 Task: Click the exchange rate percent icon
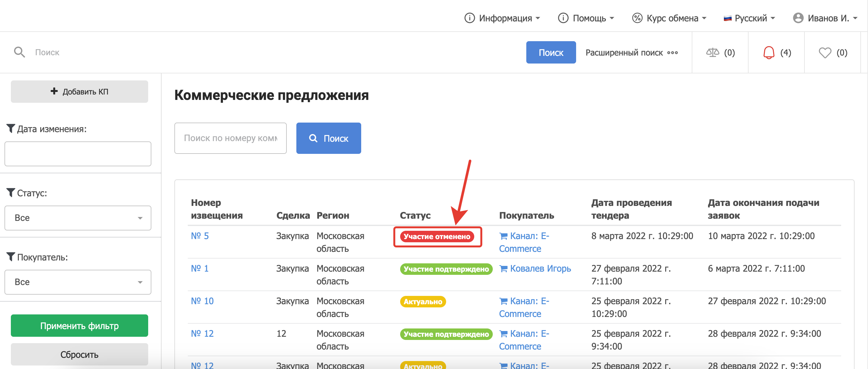tap(637, 18)
